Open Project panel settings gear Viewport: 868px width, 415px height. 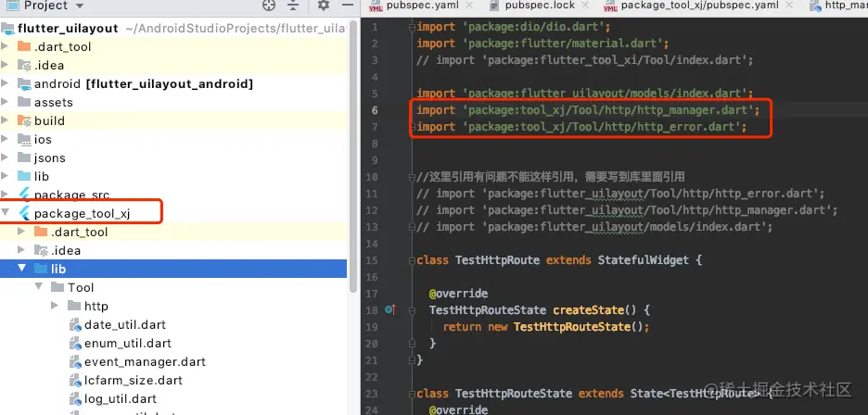click(324, 6)
